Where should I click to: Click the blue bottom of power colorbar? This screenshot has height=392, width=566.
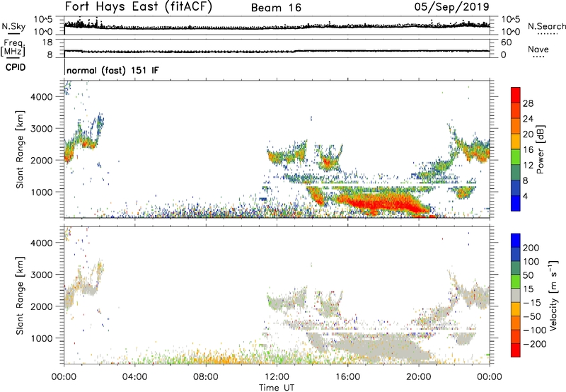[516, 203]
